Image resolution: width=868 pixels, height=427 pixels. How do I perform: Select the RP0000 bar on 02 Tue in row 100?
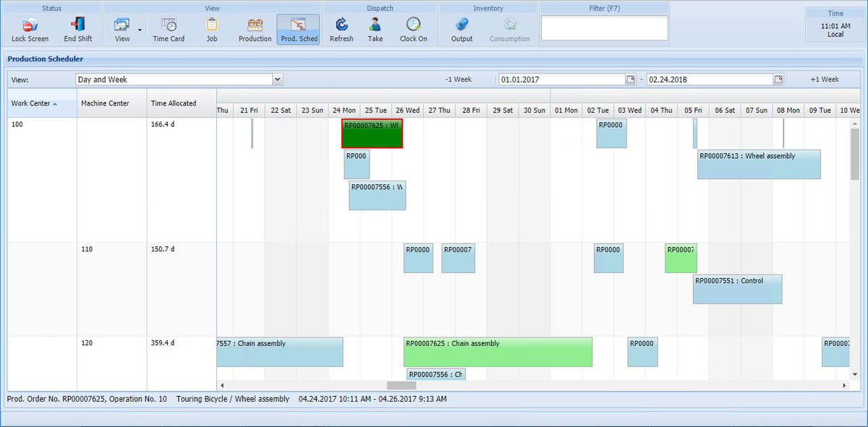[x=611, y=134]
